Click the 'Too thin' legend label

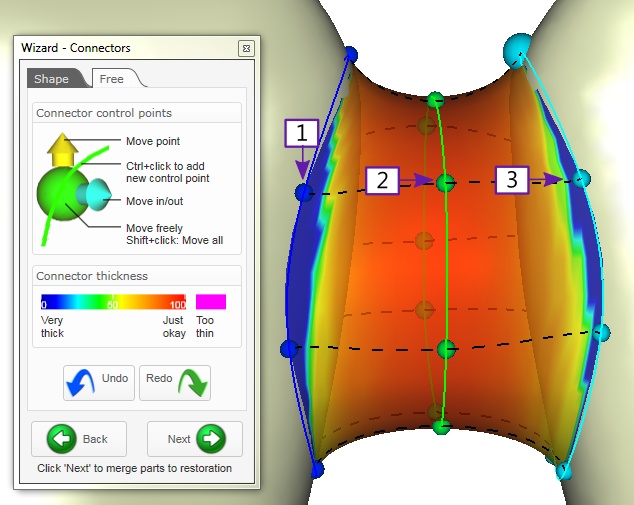pyautogui.click(x=205, y=327)
